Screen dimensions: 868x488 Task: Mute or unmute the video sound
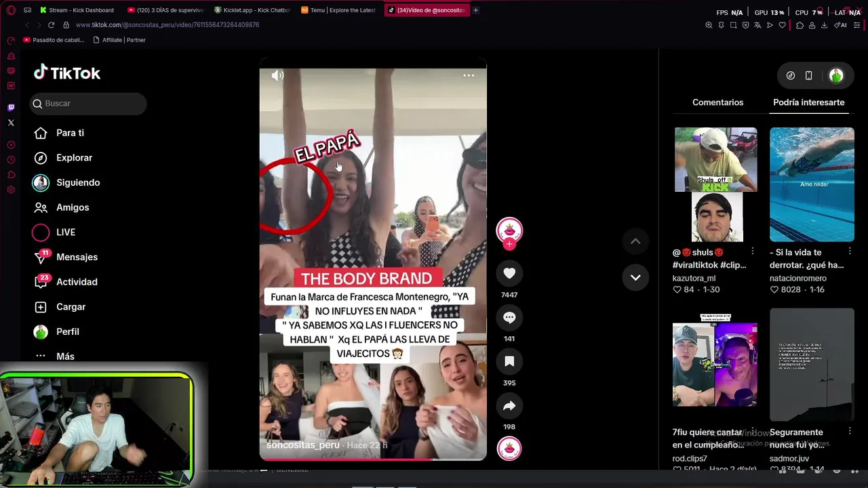[x=277, y=75]
